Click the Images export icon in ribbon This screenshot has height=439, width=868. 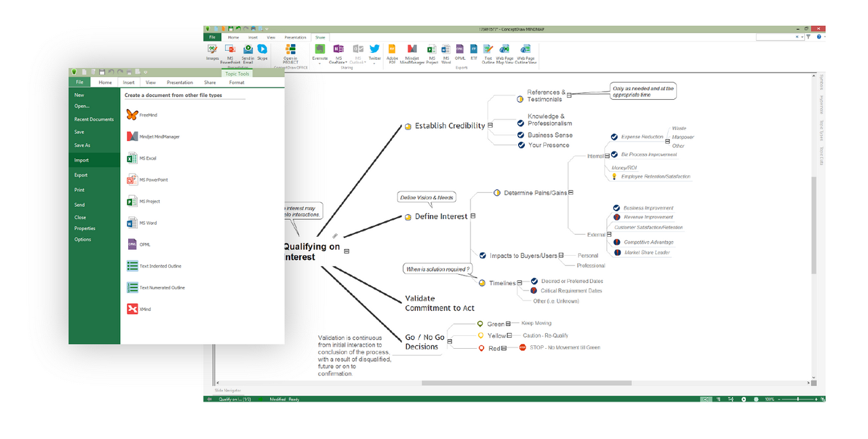(x=212, y=50)
